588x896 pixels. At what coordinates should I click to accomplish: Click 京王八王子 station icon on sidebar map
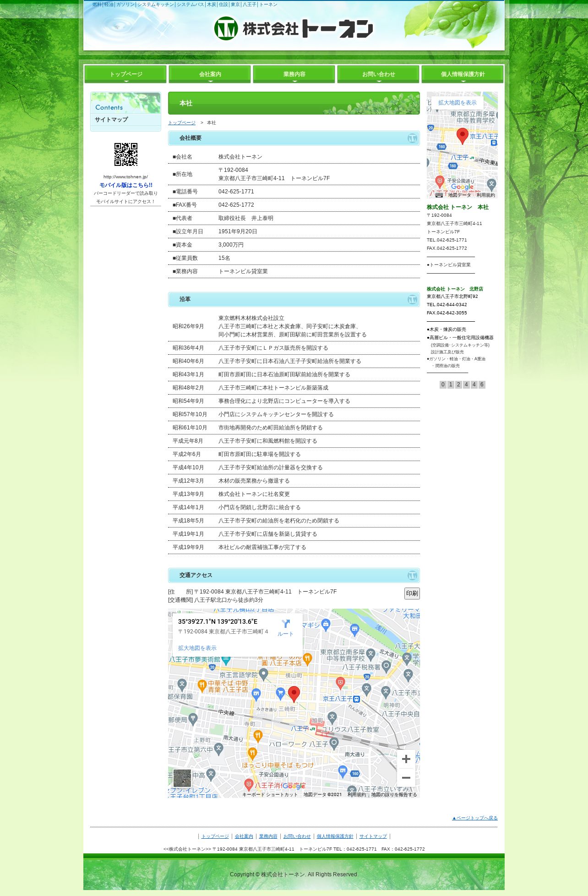pos(494,143)
